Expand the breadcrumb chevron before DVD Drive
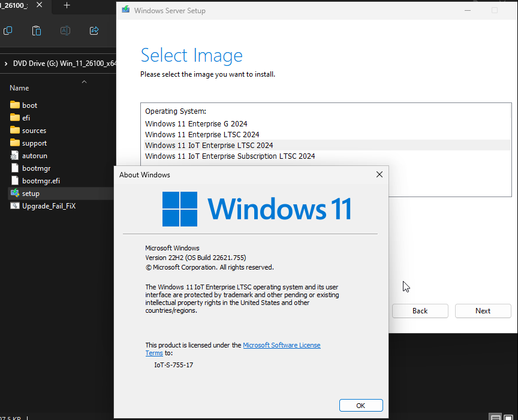 [6, 64]
